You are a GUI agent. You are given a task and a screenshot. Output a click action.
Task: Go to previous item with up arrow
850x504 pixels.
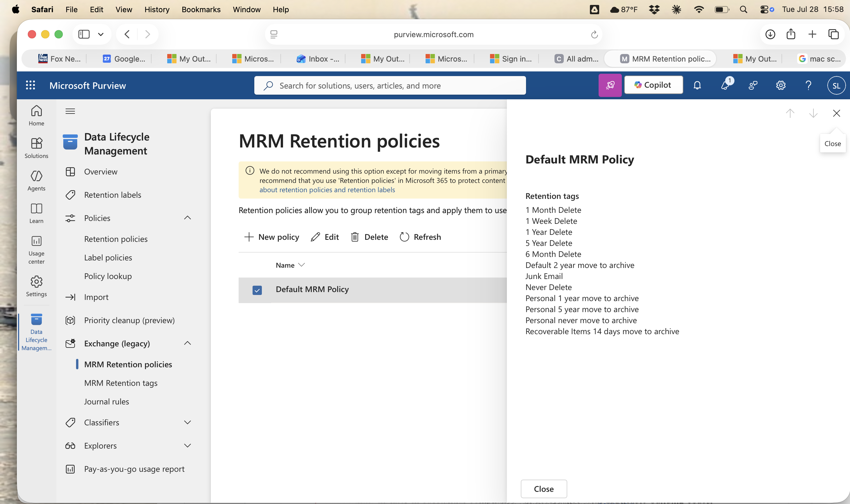pyautogui.click(x=790, y=113)
